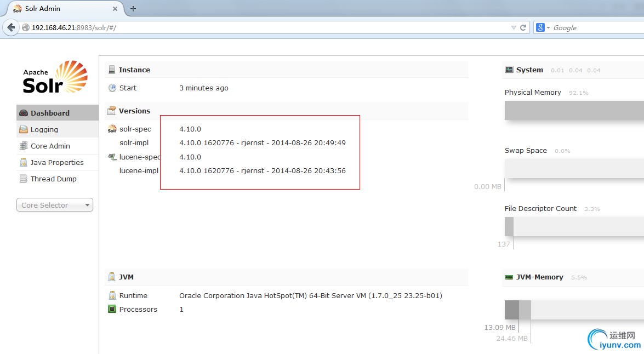Click the JVM header jar icon

pyautogui.click(x=112, y=277)
